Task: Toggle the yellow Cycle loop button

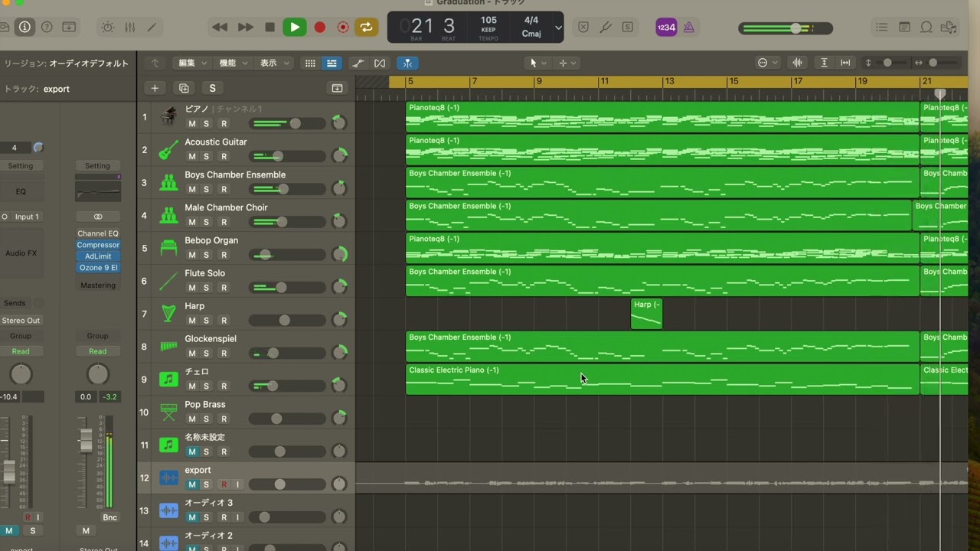Action: (x=366, y=28)
